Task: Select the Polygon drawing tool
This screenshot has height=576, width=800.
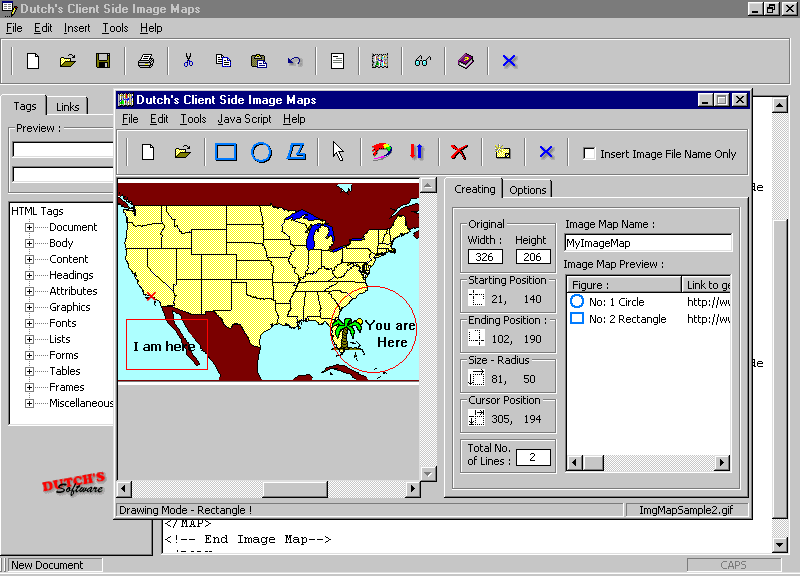Action: (x=296, y=152)
